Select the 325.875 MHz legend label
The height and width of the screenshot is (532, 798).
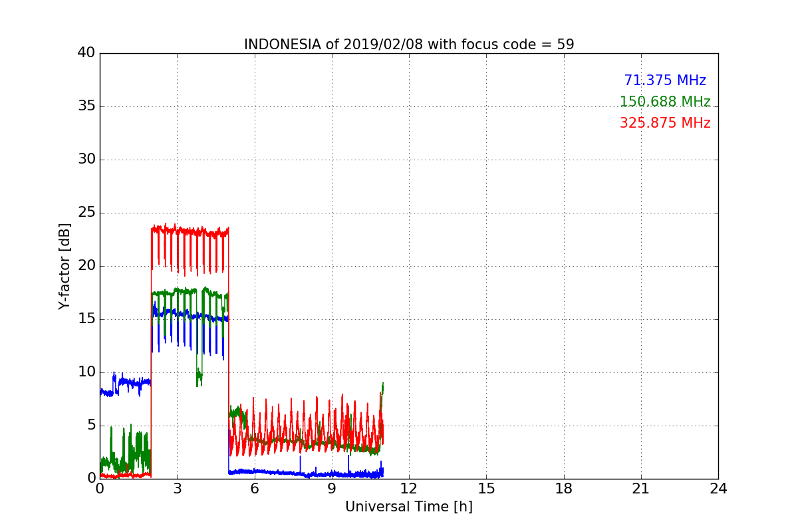(x=665, y=123)
